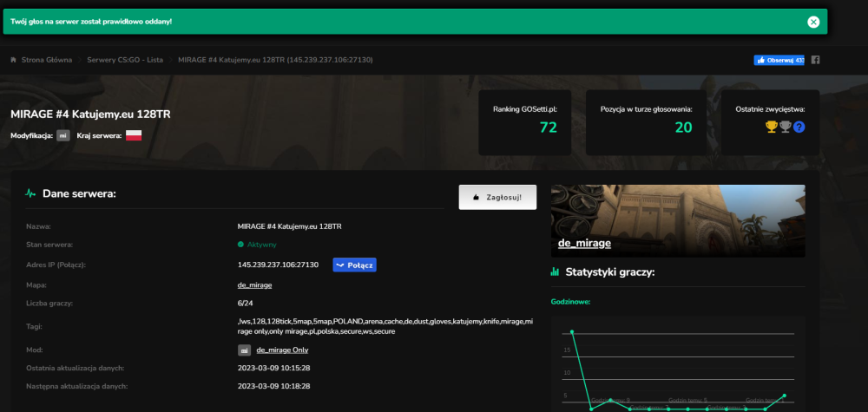
Task: Click the Poland flag icon
Action: (134, 135)
